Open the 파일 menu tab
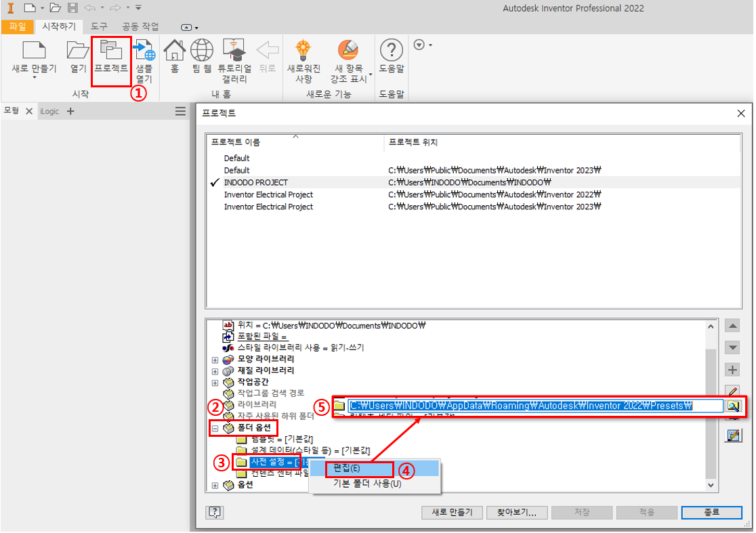The height and width of the screenshot is (533, 756). tap(18, 26)
